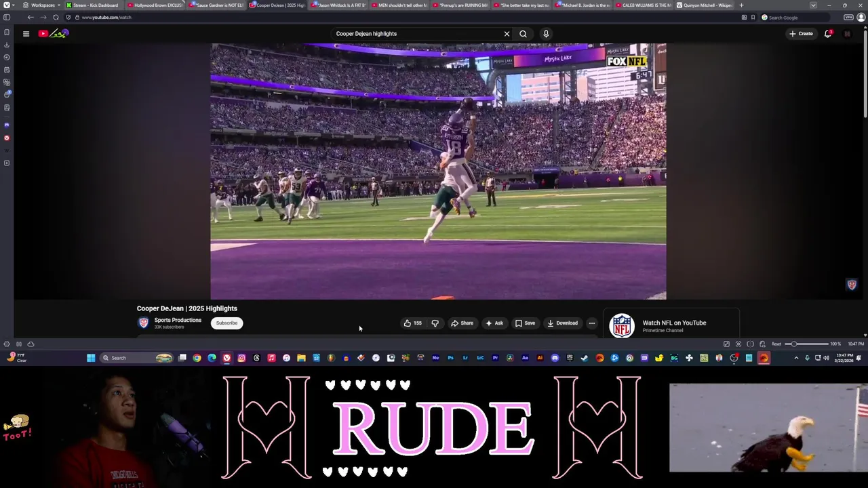Open more actions ellipsis menu
Image resolution: width=868 pixels, height=488 pixels.
(x=592, y=323)
